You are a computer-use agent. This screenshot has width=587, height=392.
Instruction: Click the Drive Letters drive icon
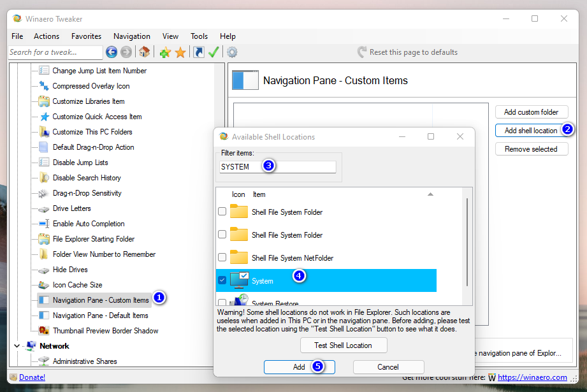(44, 208)
